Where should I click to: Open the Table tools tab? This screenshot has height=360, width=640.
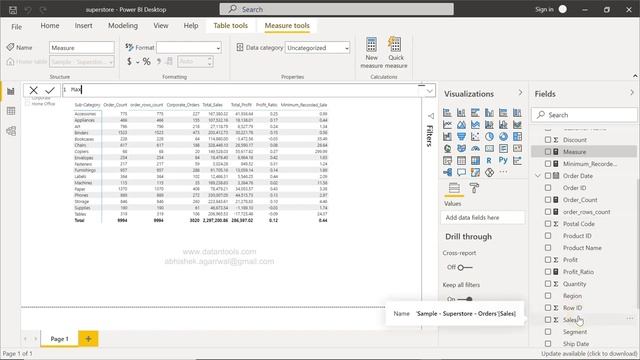[231, 26]
